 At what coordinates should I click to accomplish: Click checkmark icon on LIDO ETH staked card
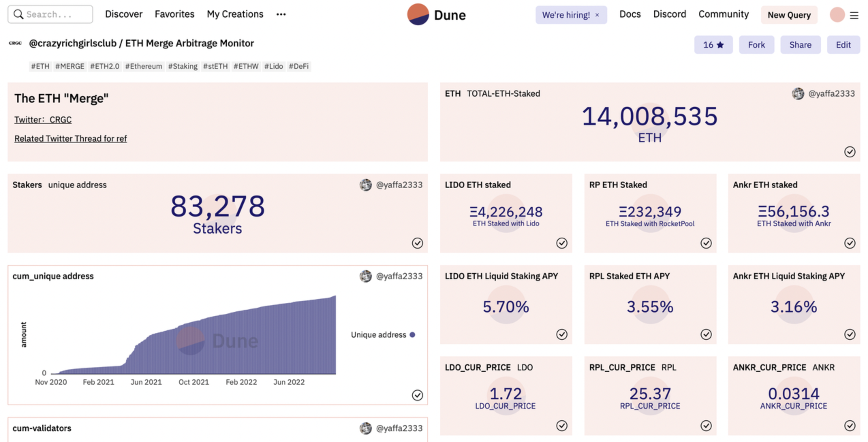coord(562,243)
